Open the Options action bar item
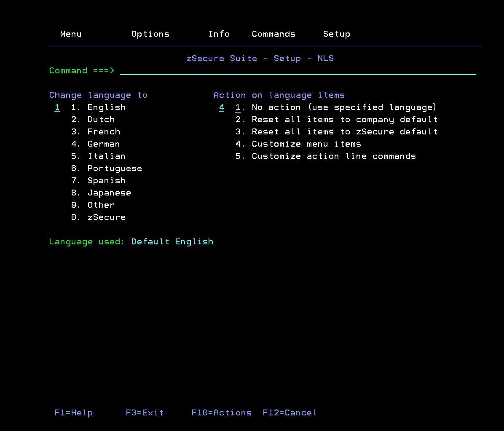Viewport: 504px width, 431px height. (x=150, y=34)
